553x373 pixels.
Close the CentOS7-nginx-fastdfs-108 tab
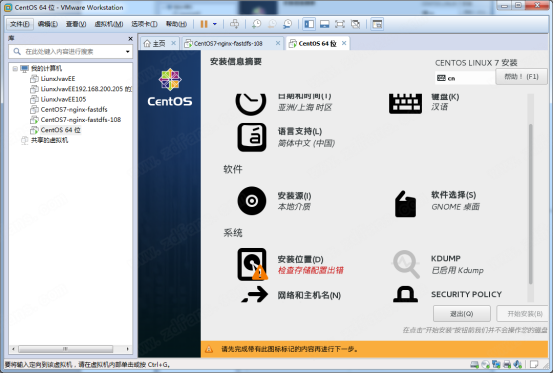pyautogui.click(x=278, y=43)
